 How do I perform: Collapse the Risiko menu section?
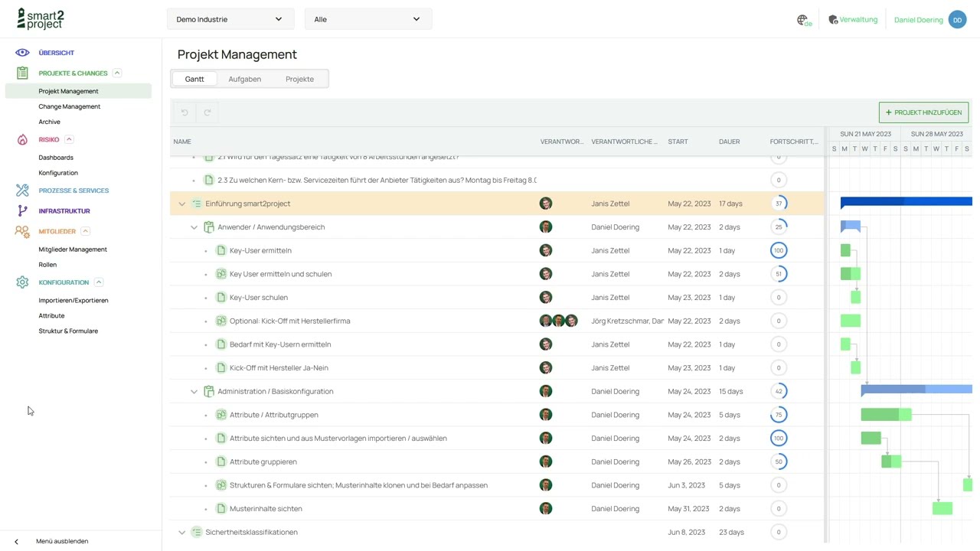tap(69, 139)
